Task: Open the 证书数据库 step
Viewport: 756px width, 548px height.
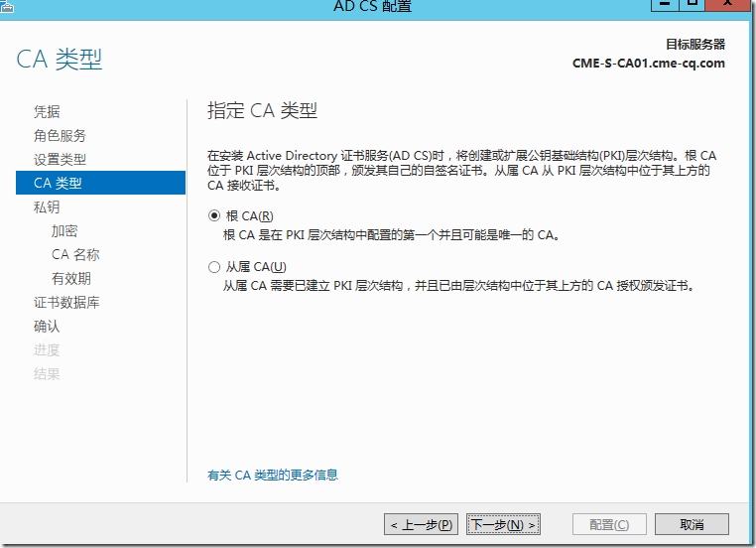Action: [x=66, y=303]
